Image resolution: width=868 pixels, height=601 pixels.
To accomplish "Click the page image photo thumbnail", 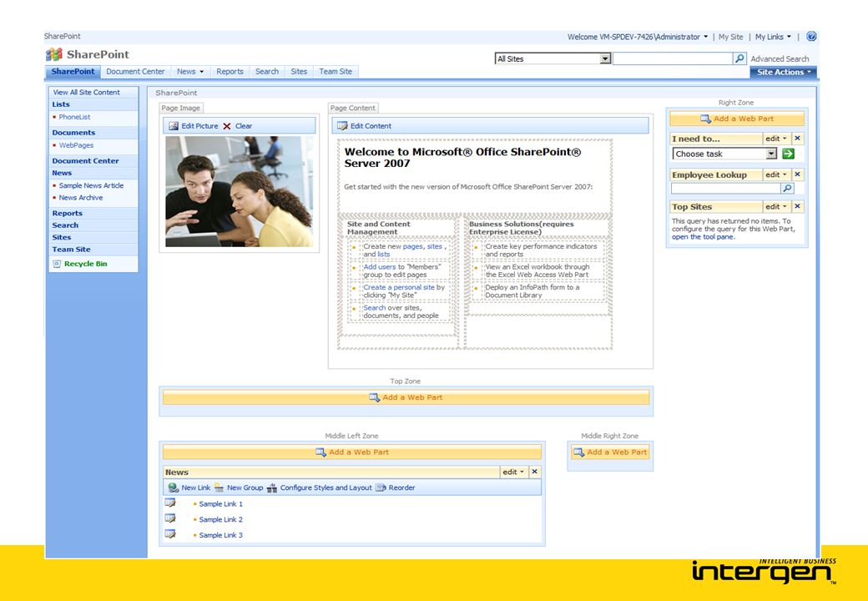I will click(240, 191).
